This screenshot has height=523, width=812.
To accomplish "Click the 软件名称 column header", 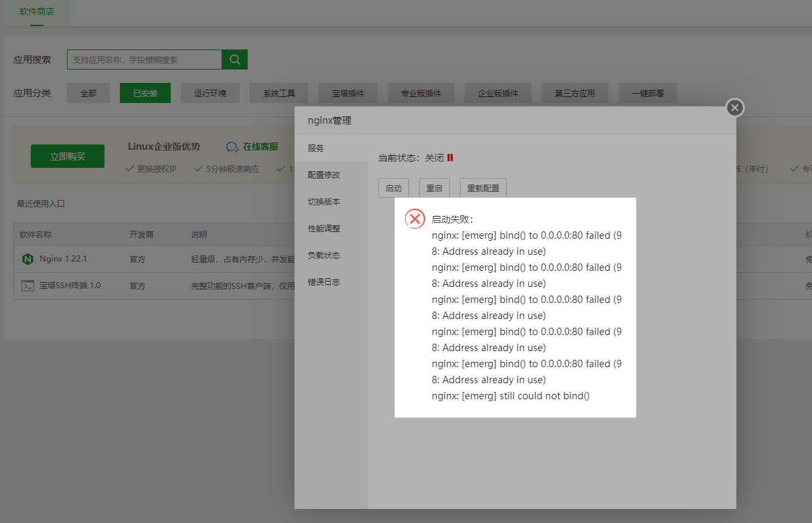I will pyautogui.click(x=35, y=235).
